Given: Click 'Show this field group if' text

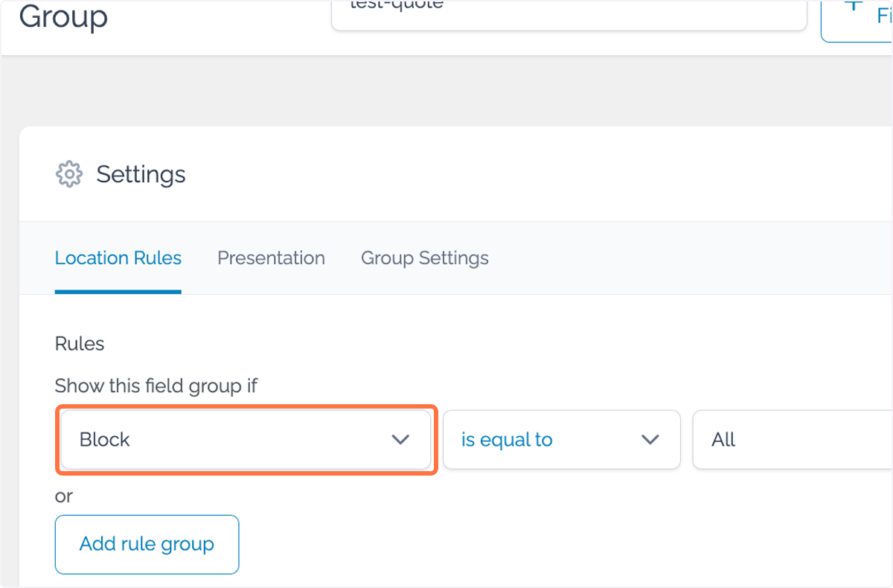Looking at the screenshot, I should pos(156,386).
